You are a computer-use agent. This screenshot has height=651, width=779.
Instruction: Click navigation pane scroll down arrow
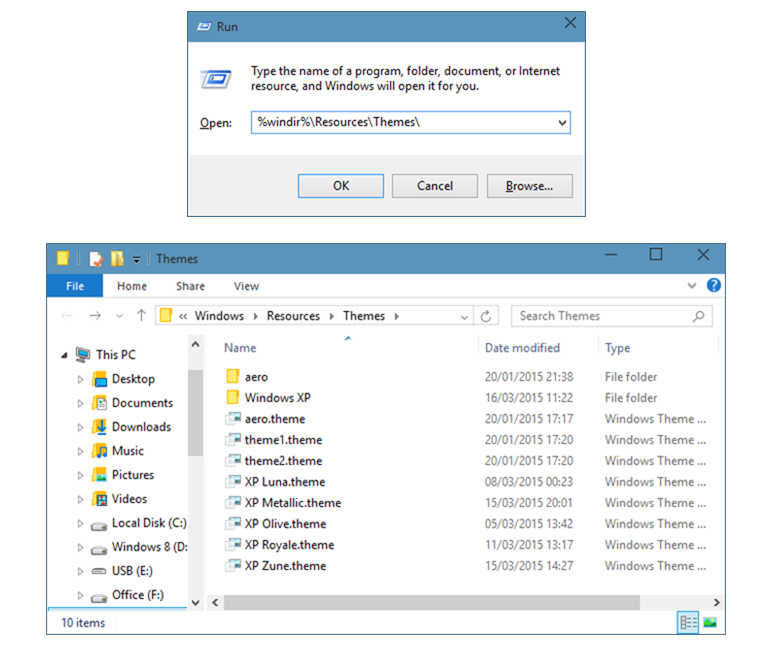coord(196,603)
